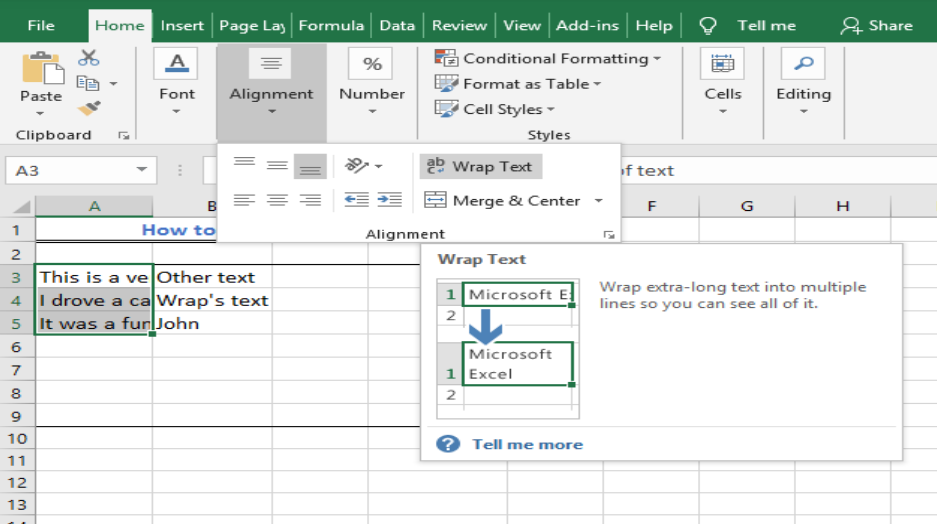Select row 10 header

pyautogui.click(x=17, y=439)
